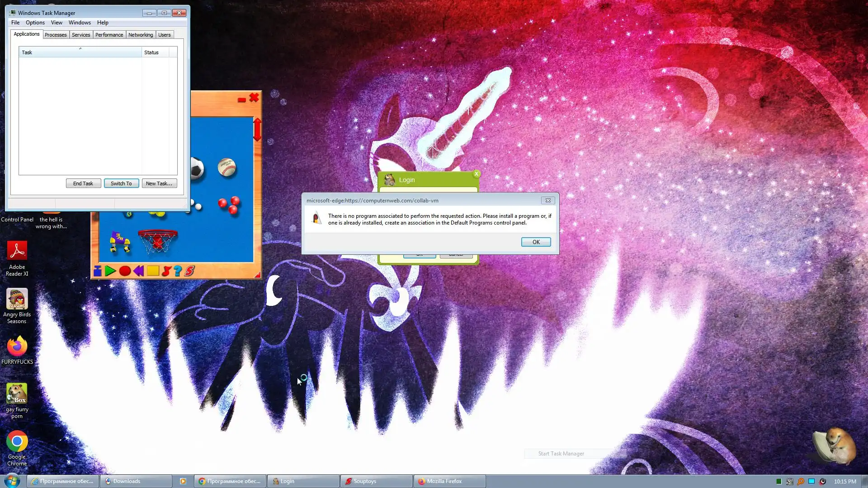Screen dimensions: 868x488
Task: Open the Processes tab in Task Manager
Action: tap(56, 35)
